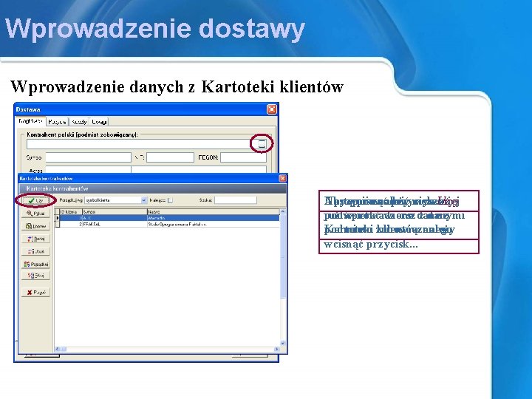Image resolution: width=532 pixels, height=399 pixels.
Task: Switch to the Pozycje tab in Dostawa
Action: pyautogui.click(x=57, y=121)
